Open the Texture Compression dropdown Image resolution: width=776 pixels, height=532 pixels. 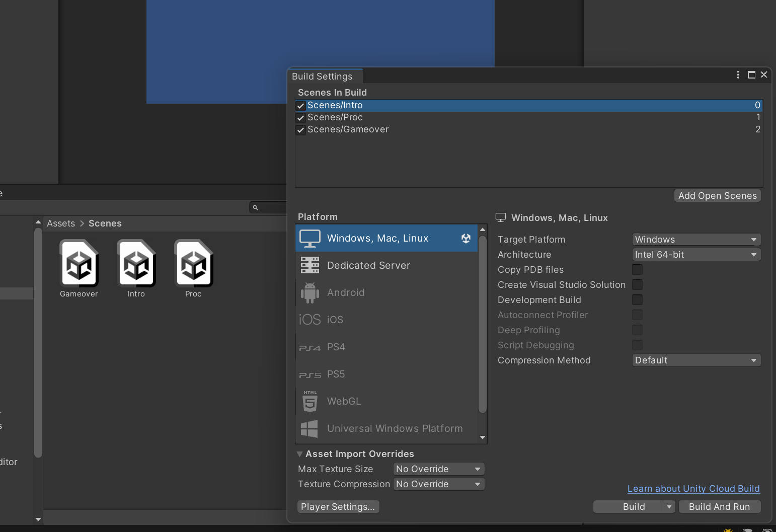(x=439, y=484)
